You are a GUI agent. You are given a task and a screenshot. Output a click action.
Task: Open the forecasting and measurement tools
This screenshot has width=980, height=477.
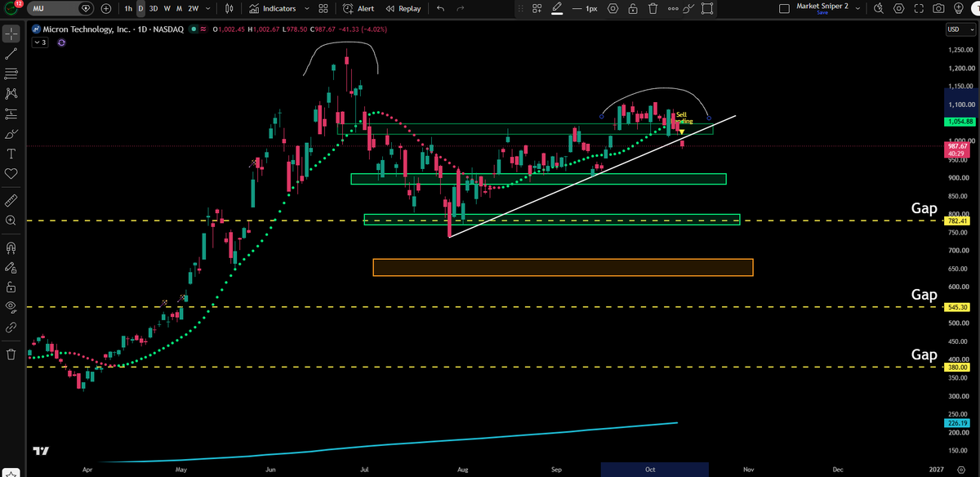(11, 114)
